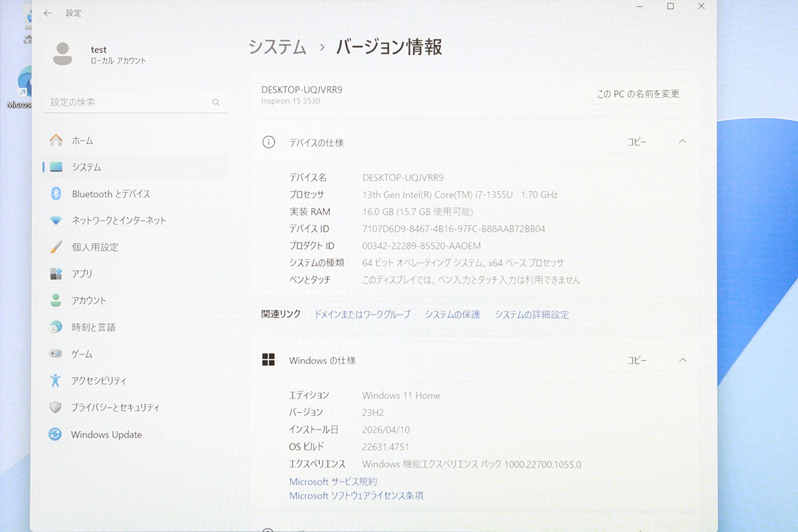Open the プライバシーとセキュリティ shield icon
The width and height of the screenshot is (798, 532).
56,407
